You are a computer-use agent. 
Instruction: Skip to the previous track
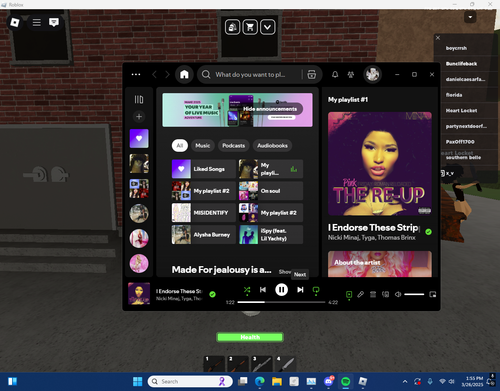(x=263, y=290)
